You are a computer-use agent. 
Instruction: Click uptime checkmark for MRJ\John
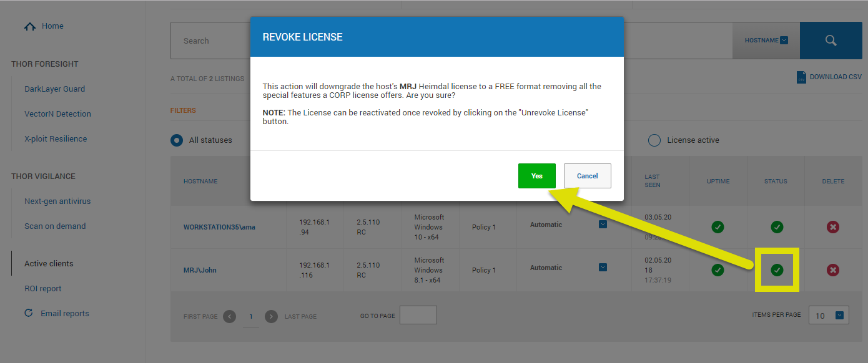(x=718, y=270)
